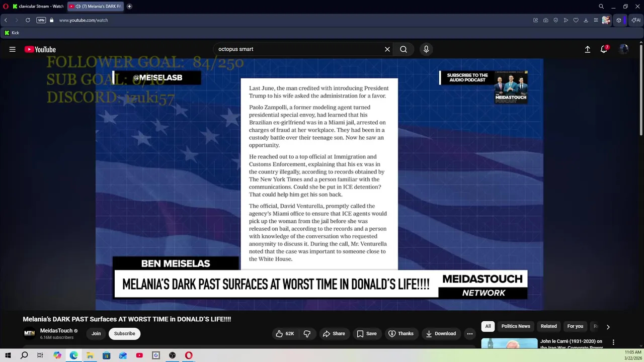Open the Opera send (Flow) icon
644x362 pixels.
click(566, 20)
